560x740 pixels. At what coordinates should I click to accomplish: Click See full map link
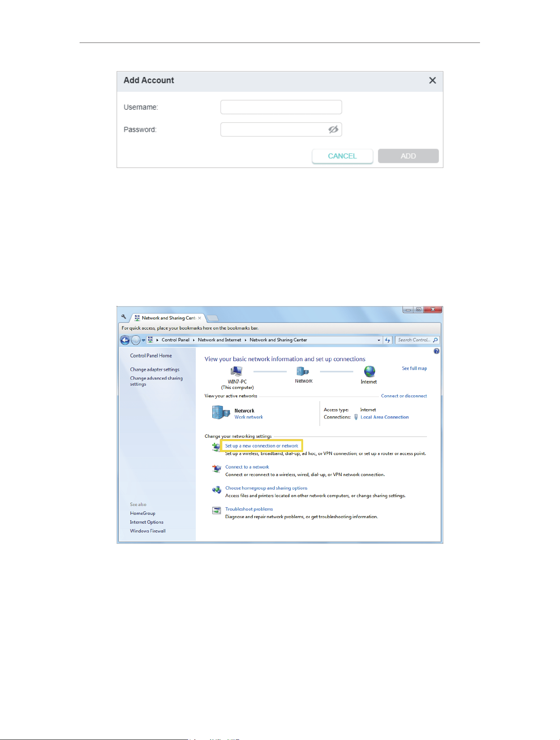pyautogui.click(x=414, y=368)
